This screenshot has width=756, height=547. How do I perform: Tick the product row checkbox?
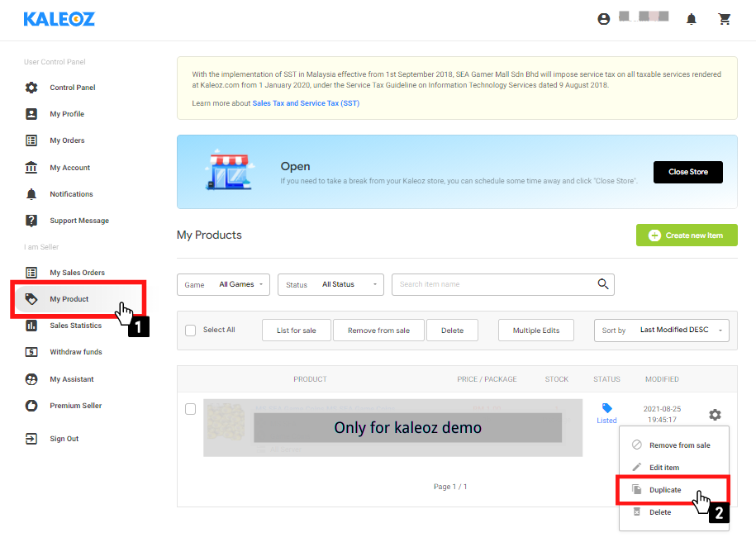(191, 409)
